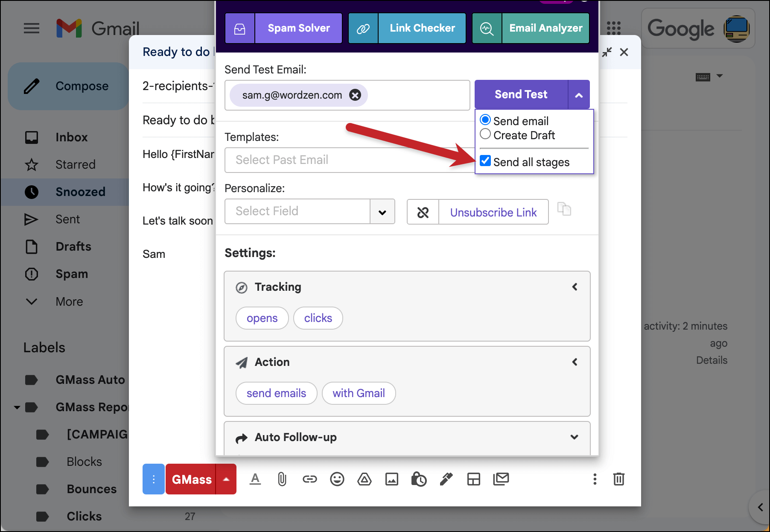Image resolution: width=770 pixels, height=532 pixels.
Task: Attach files with the paperclip icon
Action: [x=282, y=479]
